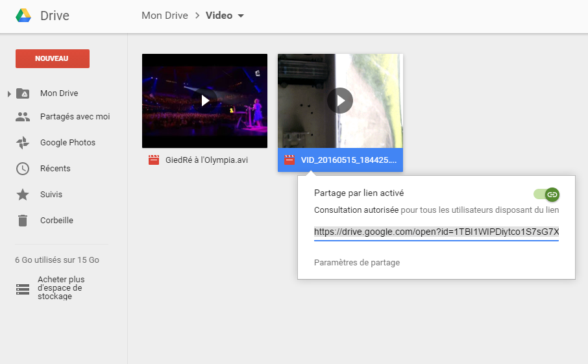Open Google Photos pinwheel icon
Image resolution: width=588 pixels, height=364 pixels.
tap(23, 143)
